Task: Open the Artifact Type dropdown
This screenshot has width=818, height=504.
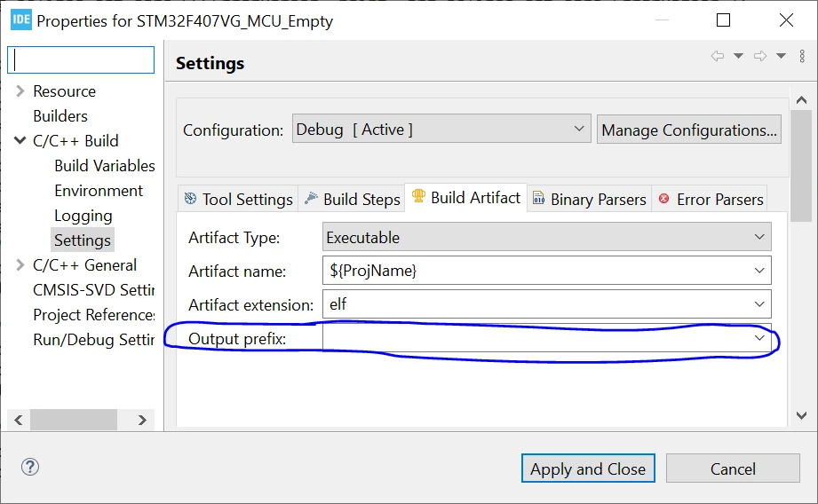Action: (x=547, y=237)
